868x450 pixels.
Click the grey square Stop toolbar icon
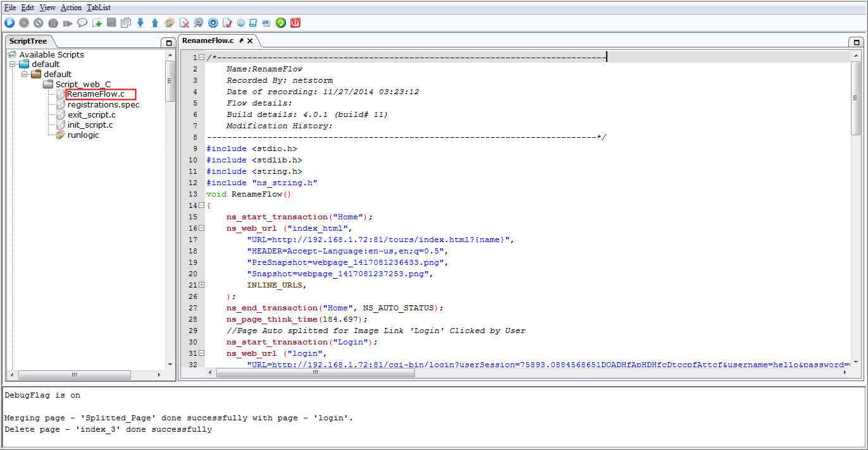point(24,23)
